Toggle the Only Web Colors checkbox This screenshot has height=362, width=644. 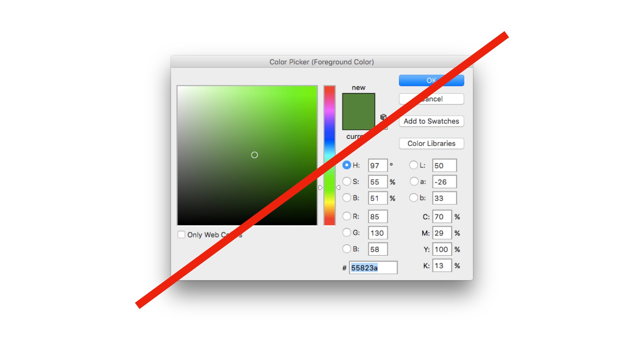182,234
